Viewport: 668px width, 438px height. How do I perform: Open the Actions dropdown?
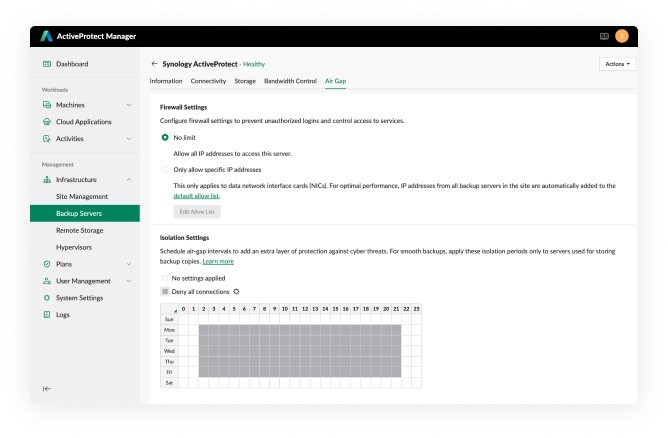(617, 64)
